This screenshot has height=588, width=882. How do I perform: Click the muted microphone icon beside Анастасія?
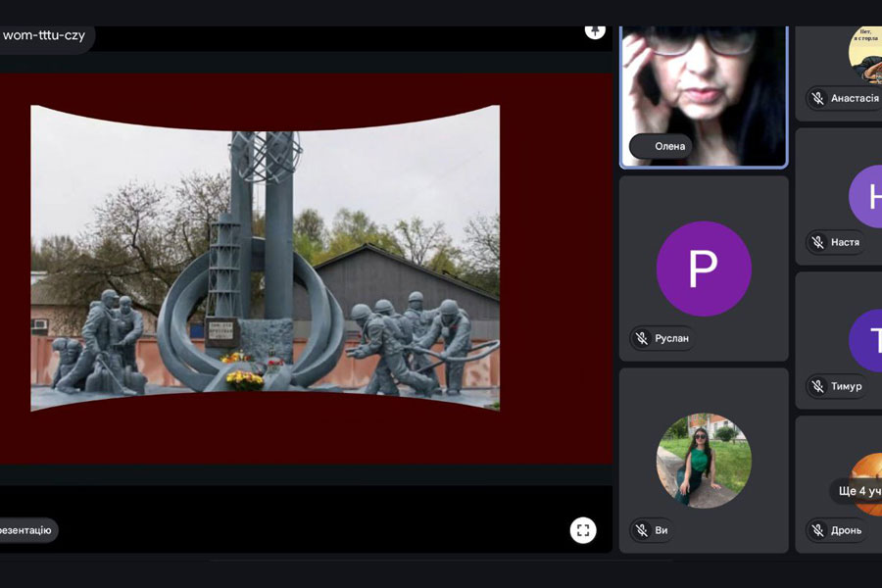point(818,98)
